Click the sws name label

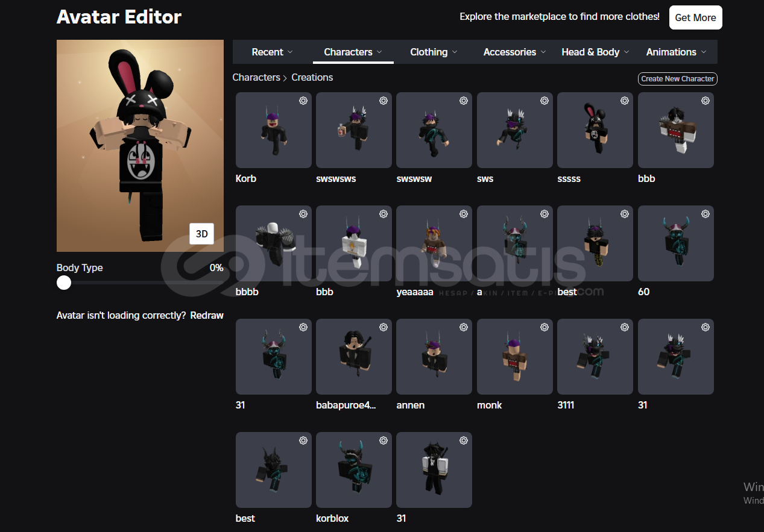[485, 178]
